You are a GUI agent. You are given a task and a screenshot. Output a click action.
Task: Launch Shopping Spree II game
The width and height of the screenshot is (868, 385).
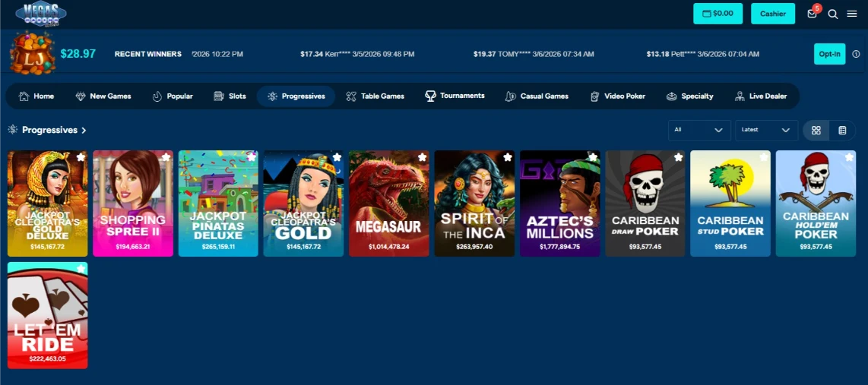(133, 204)
